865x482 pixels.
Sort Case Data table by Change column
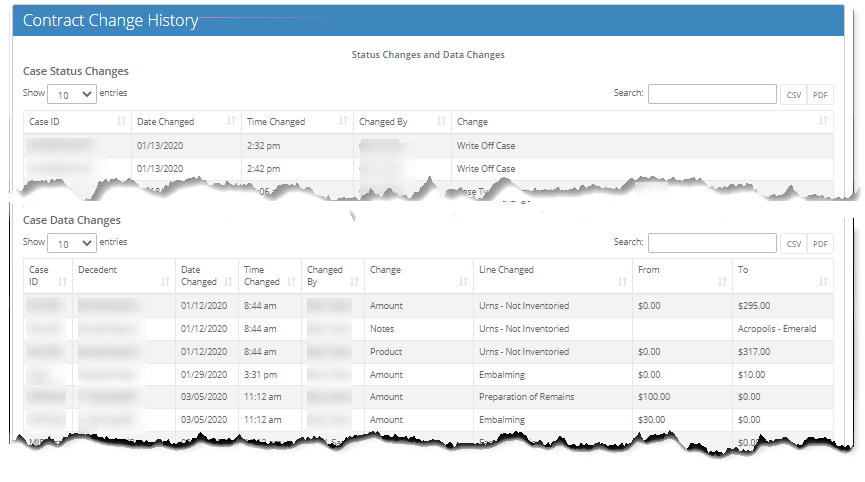pos(417,276)
